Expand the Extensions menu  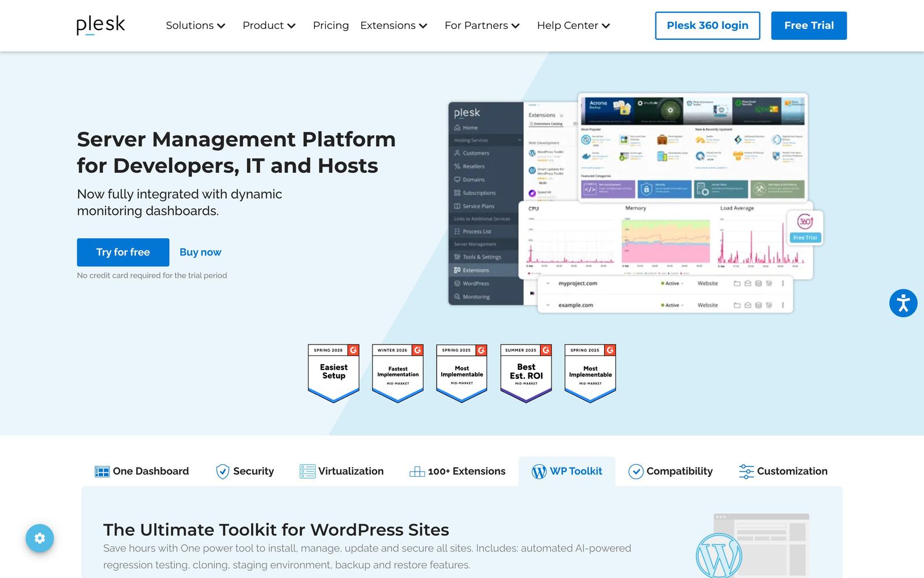click(x=394, y=25)
